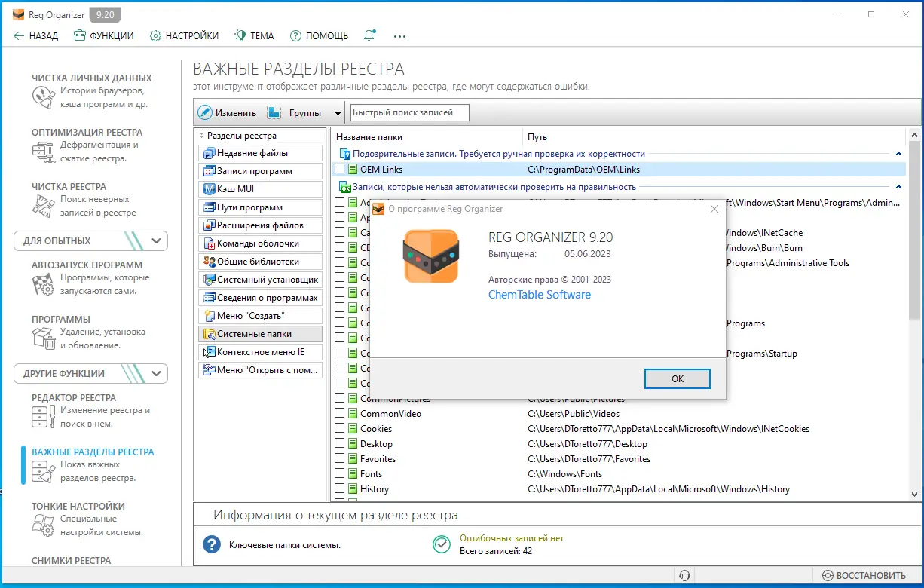Collapse the ДЛЯ ОПЫТНЫХ sidebar group

tap(157, 241)
